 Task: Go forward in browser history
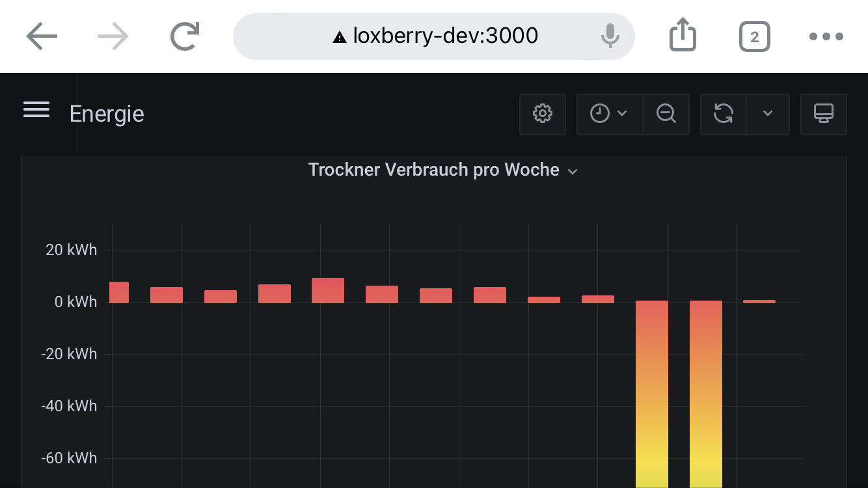113,36
